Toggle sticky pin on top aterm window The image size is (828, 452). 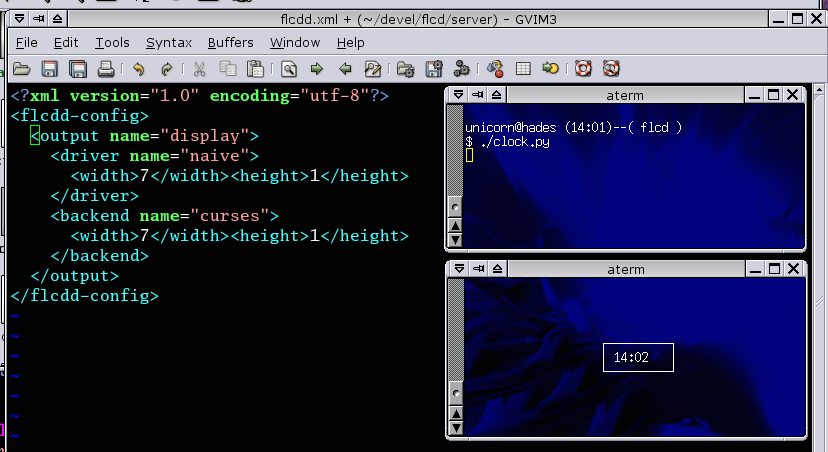tap(477, 95)
